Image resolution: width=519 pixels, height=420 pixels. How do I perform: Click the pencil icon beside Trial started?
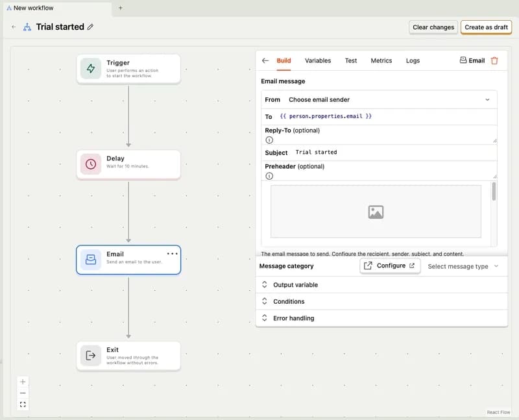tap(90, 27)
